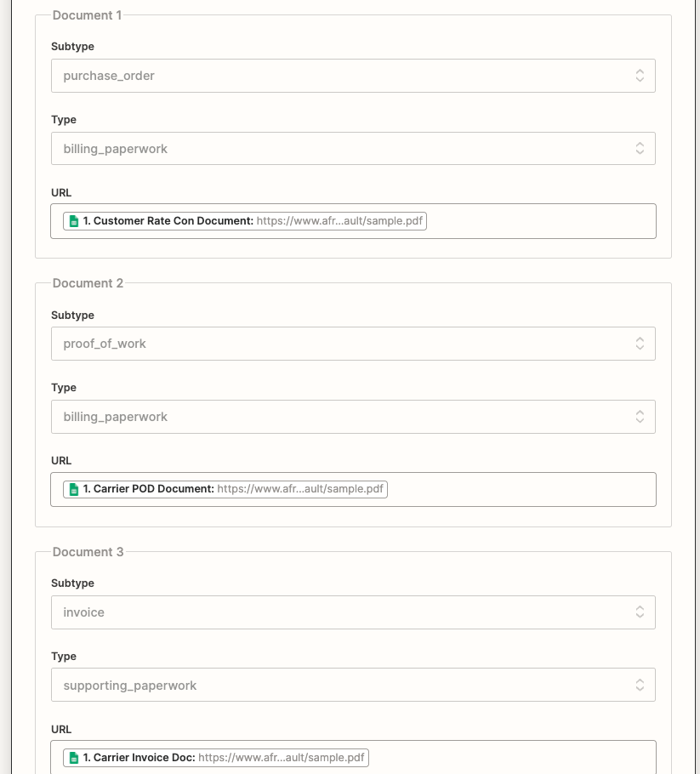Click the up-down arrows on purchase_order field
Screen dimensions: 700x774
click(x=640, y=76)
